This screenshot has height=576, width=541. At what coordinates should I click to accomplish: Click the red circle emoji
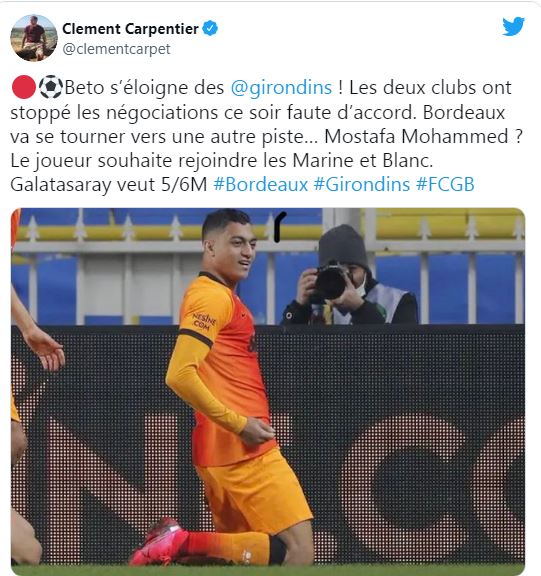point(24,87)
